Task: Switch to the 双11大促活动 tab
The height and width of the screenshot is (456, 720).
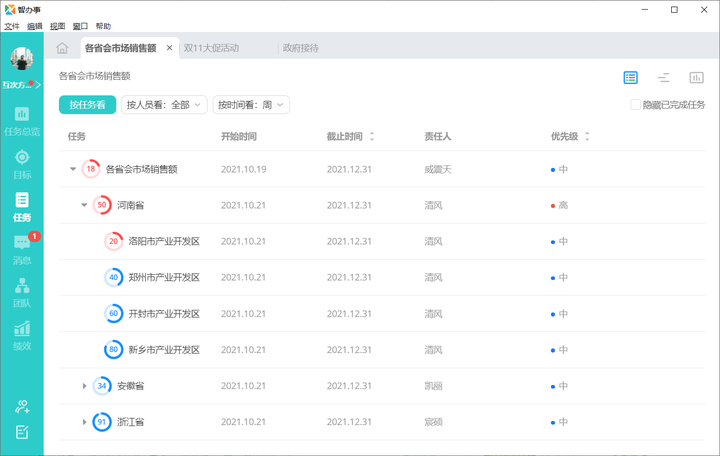Action: pyautogui.click(x=211, y=48)
